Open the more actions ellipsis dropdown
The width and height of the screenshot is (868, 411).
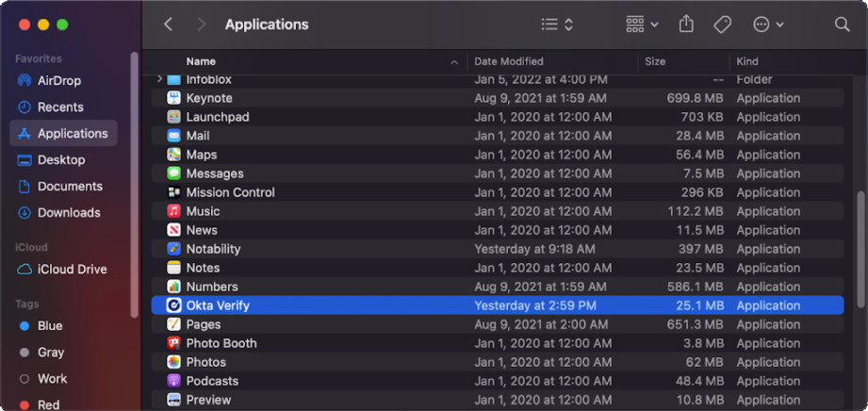(768, 25)
